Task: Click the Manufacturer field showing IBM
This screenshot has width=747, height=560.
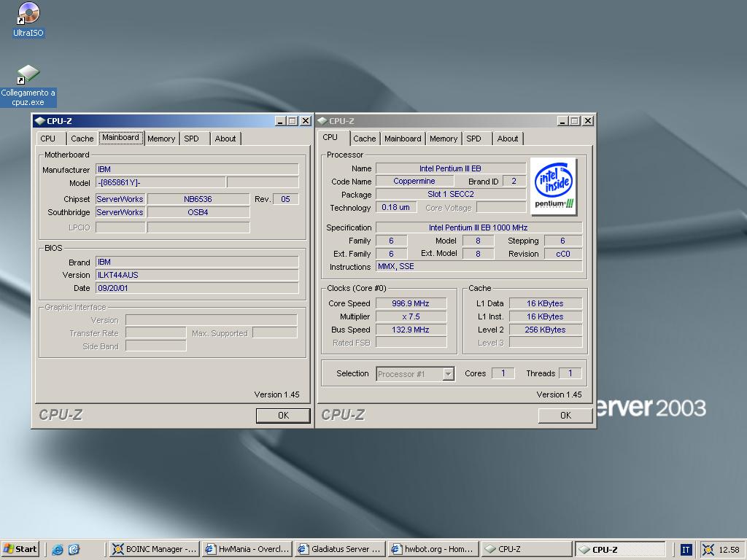Action: click(197, 169)
